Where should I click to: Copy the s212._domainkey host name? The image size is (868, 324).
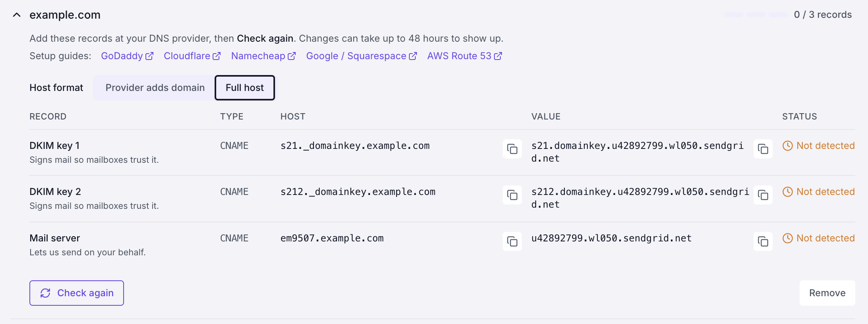tap(512, 195)
